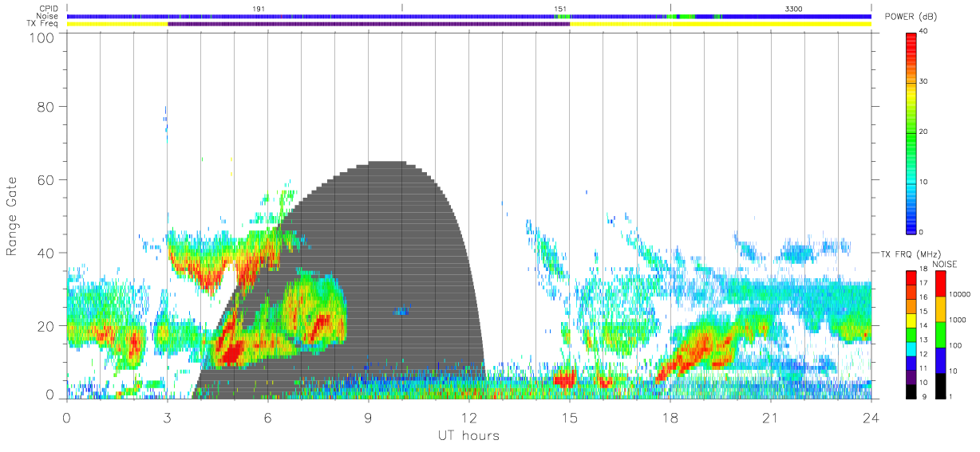Image resolution: width=980 pixels, height=452 pixels.
Task: Click CPID value '3300'
Action: click(794, 8)
